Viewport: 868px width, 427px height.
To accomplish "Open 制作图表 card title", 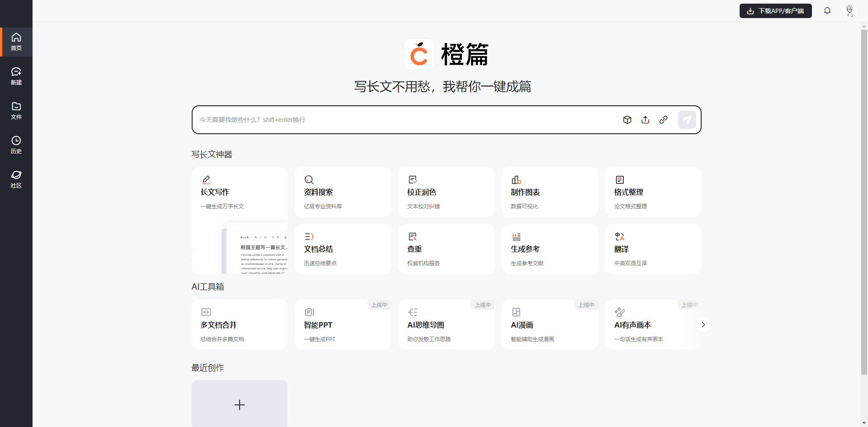I will tap(525, 192).
